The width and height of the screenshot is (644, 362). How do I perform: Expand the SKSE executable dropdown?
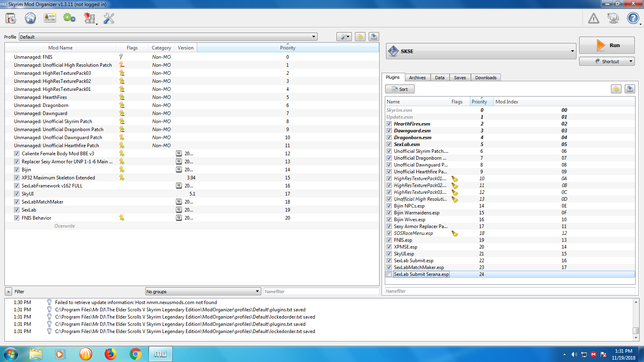481,51
